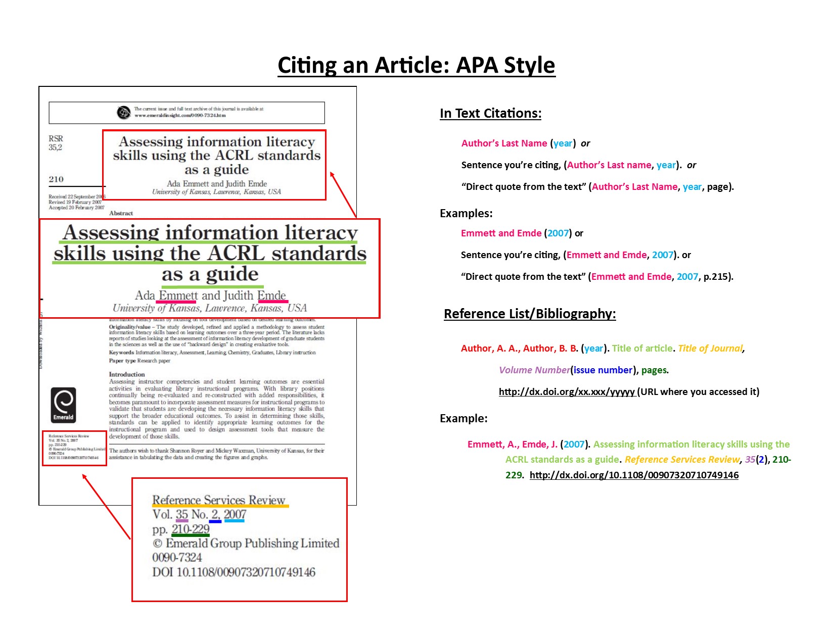Click the pink-underlined name "Emmett" in the enlarged title
The width and height of the screenshot is (834, 644).
(x=178, y=295)
